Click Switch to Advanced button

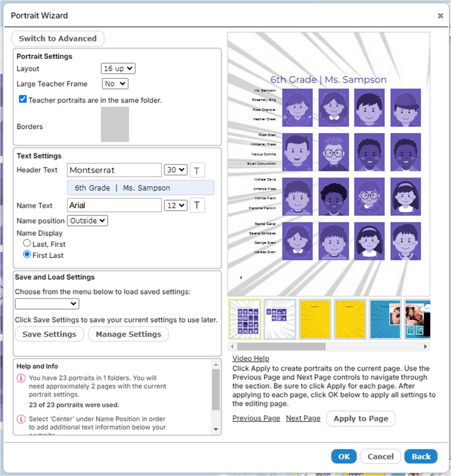pyautogui.click(x=58, y=39)
